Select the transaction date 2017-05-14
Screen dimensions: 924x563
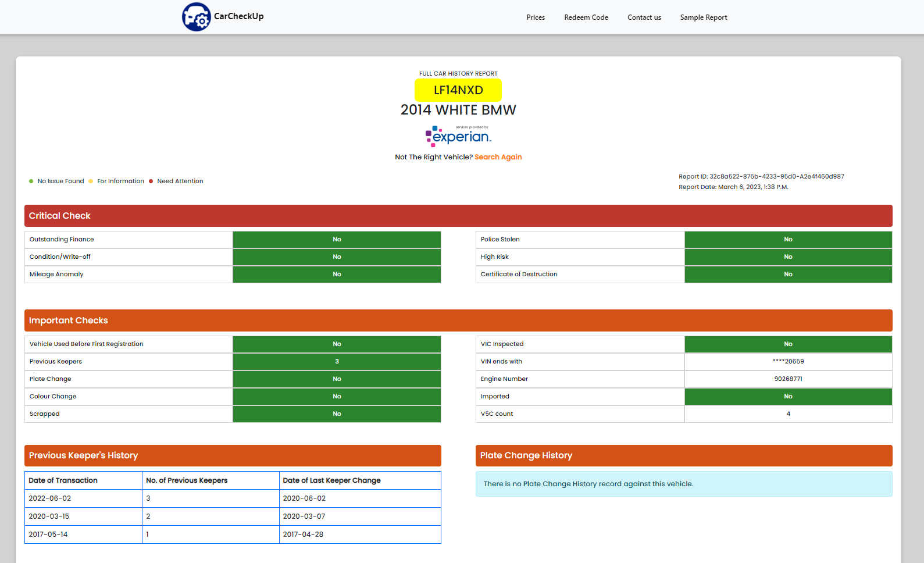pyautogui.click(x=48, y=535)
